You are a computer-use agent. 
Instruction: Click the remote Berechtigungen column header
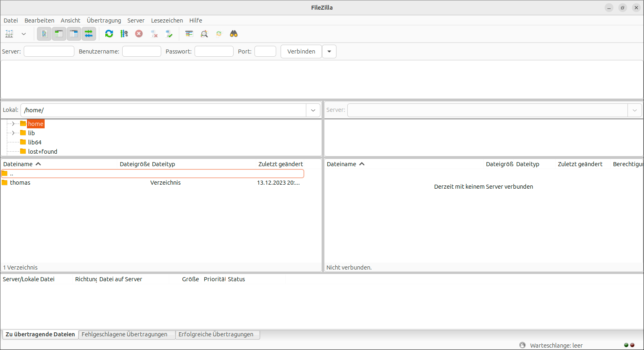(x=628, y=164)
